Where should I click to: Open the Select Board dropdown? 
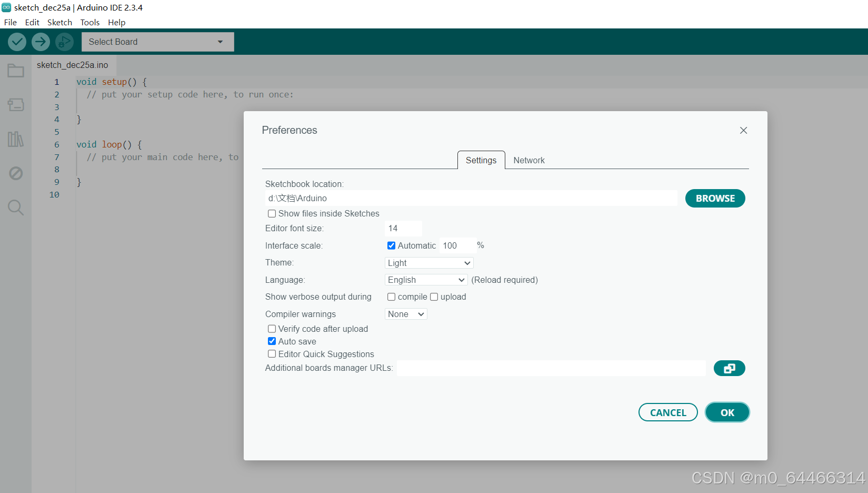[158, 42]
